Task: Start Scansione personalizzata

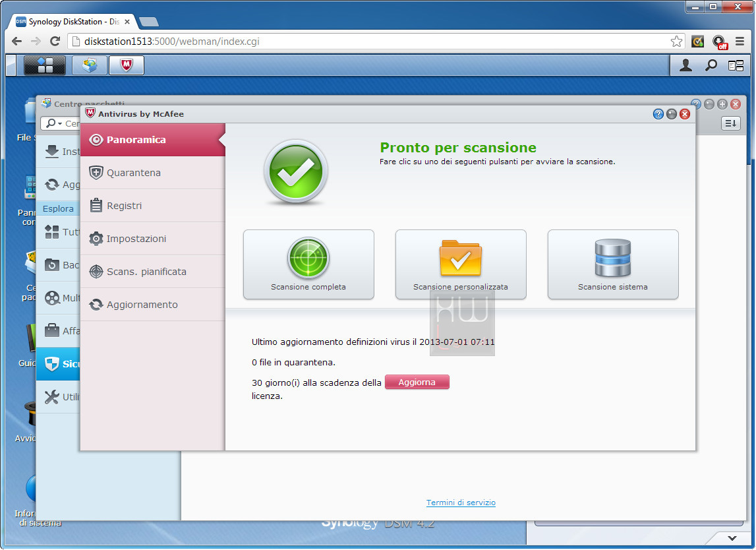Action: tap(461, 264)
